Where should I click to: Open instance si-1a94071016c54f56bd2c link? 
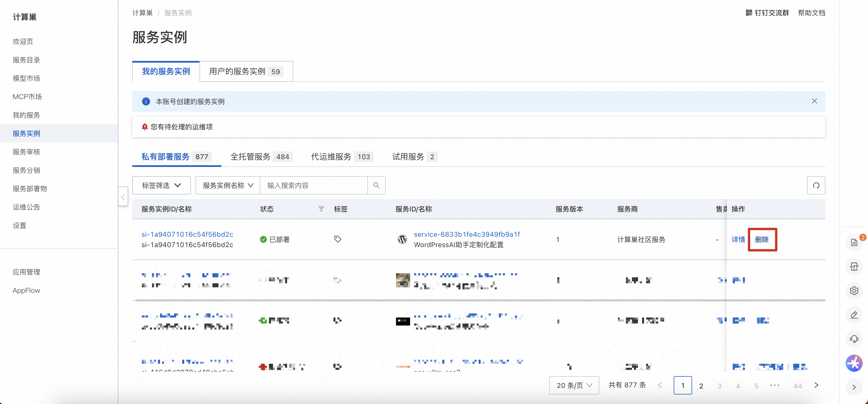click(x=187, y=234)
